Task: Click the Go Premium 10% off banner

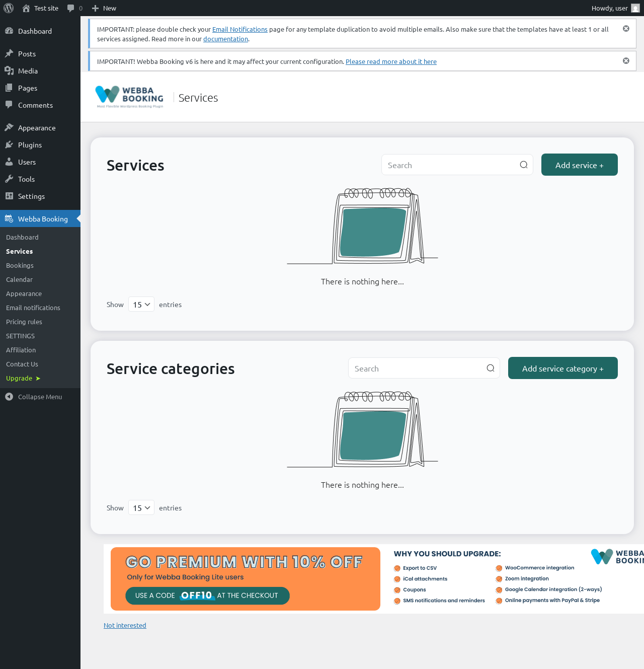Action: pos(374,579)
